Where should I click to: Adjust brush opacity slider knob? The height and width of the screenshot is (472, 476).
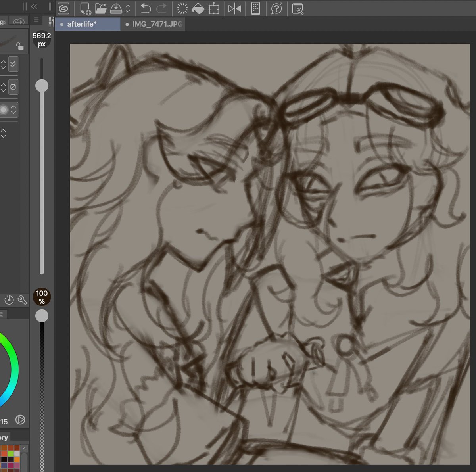click(x=42, y=316)
